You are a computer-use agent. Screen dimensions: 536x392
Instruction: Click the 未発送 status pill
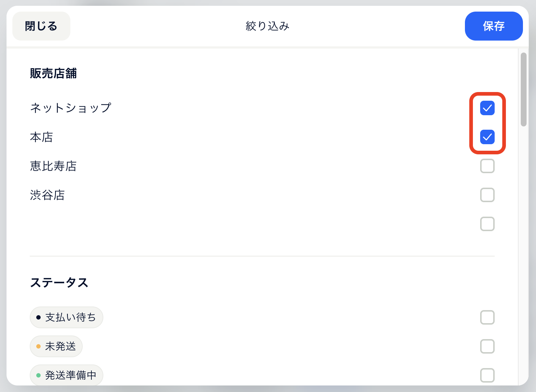pyautogui.click(x=56, y=346)
